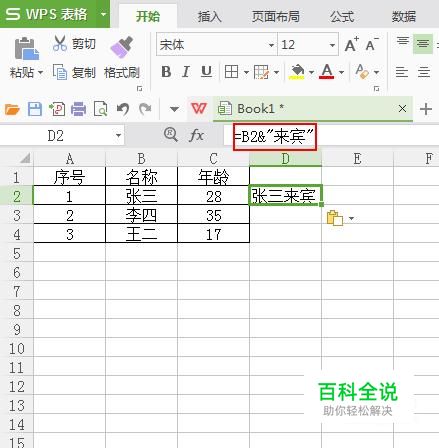439x448 pixels.
Task: Open the 公式 ribbon tab
Action: 342,16
